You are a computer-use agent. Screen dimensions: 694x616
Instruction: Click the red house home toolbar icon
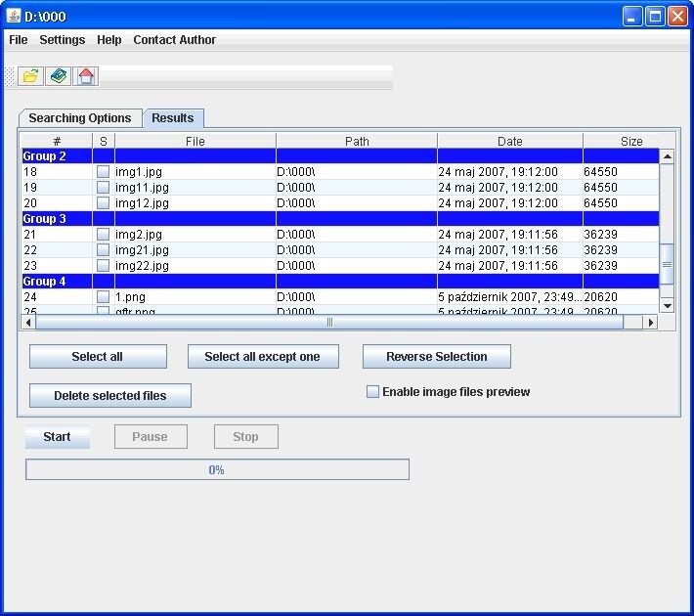pos(86,76)
